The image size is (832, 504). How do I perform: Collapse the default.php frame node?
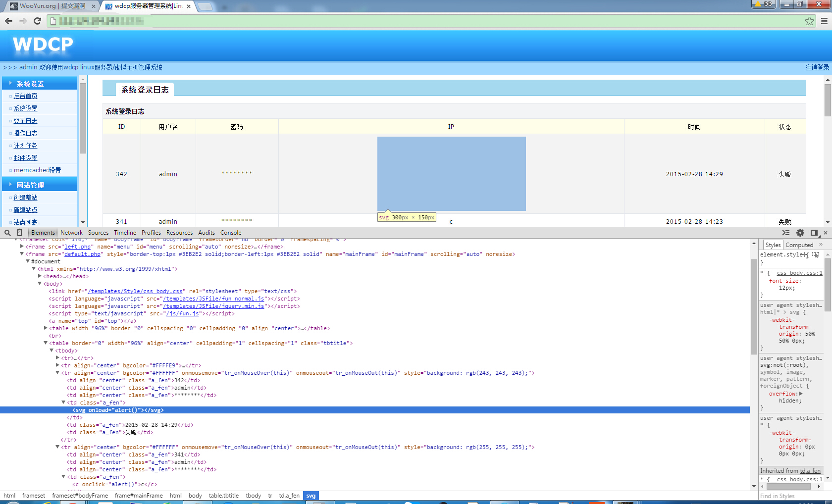22,253
